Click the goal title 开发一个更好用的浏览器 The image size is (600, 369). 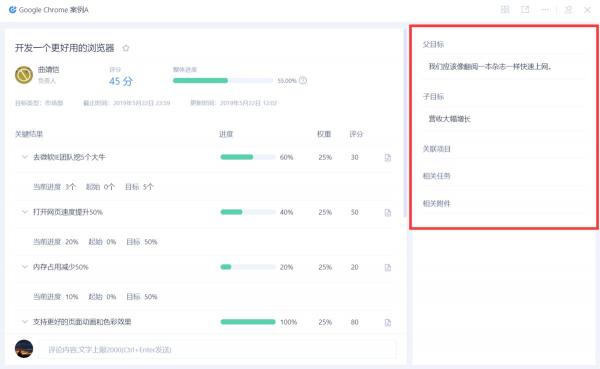click(64, 48)
